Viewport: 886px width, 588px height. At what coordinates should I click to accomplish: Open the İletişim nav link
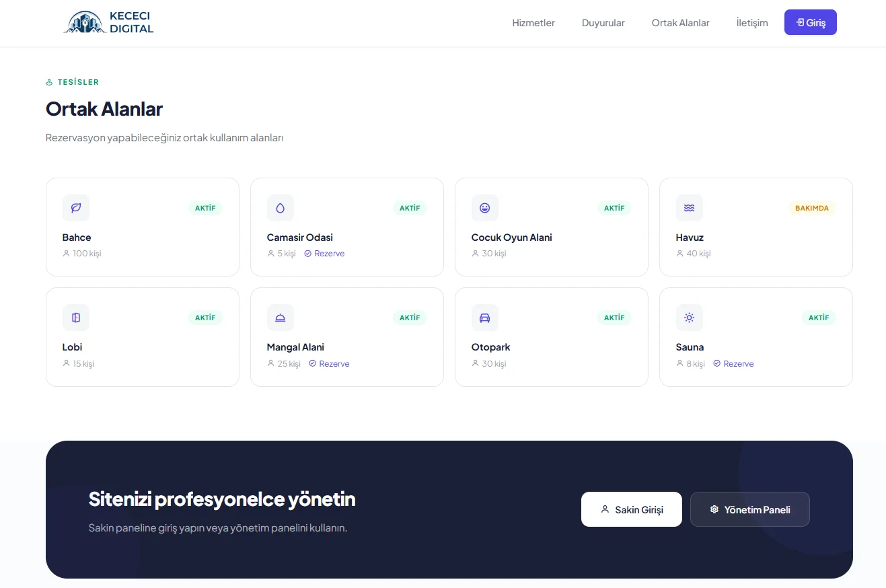[752, 23]
